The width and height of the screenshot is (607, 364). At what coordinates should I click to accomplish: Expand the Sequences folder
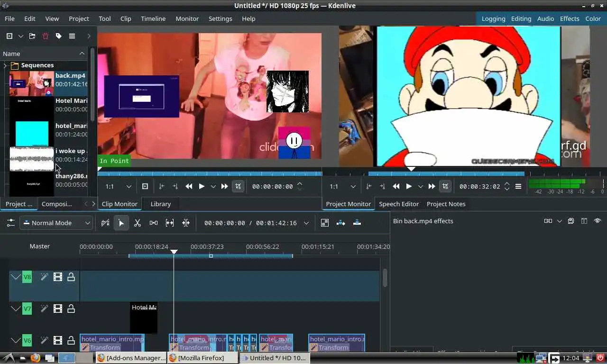[x=5, y=65]
